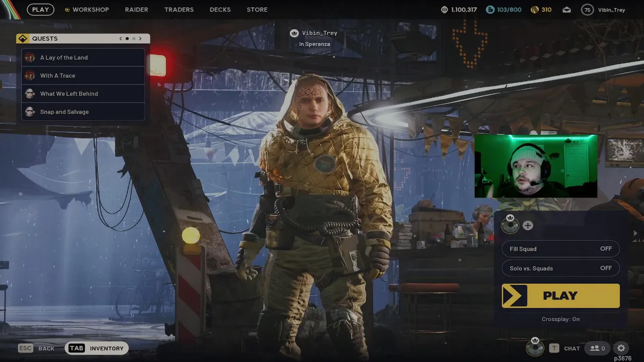Viewport: 644px width, 362px height.
Task: Click the small arrow right of party panel
Action: point(635,233)
